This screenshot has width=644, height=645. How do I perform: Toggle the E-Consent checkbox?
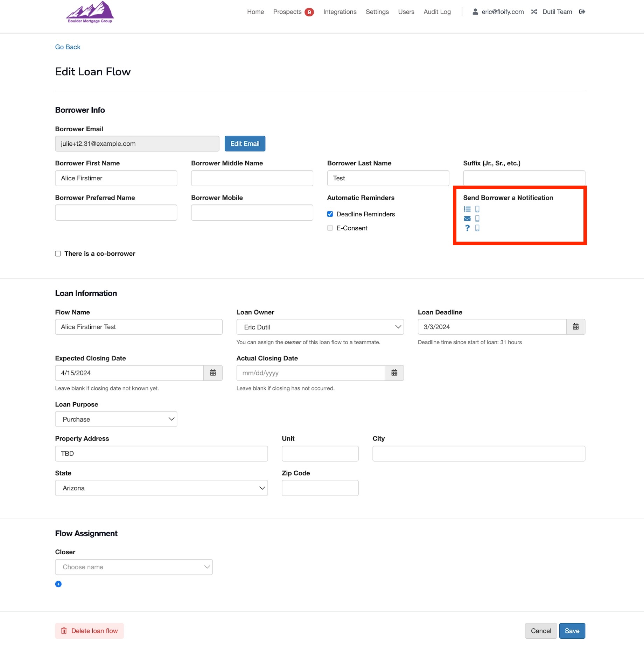click(x=330, y=228)
